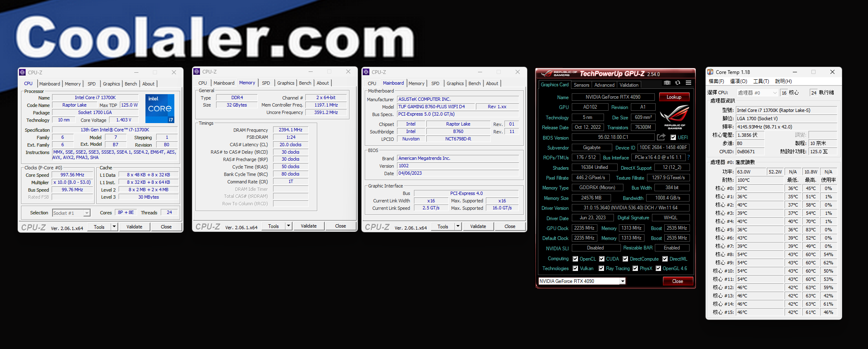Expand the Tools arrow in the CPU-Z Mainboard window
This screenshot has width=868, height=349.
click(x=458, y=226)
